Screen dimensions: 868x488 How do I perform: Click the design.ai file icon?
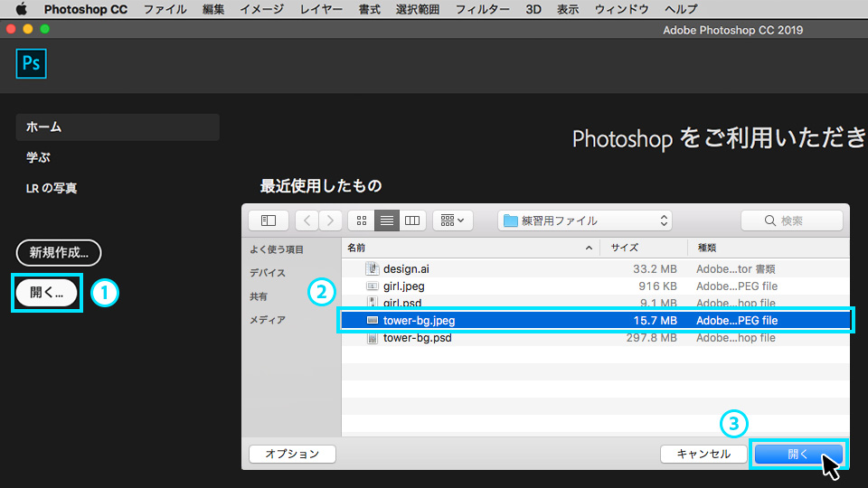[372, 269]
